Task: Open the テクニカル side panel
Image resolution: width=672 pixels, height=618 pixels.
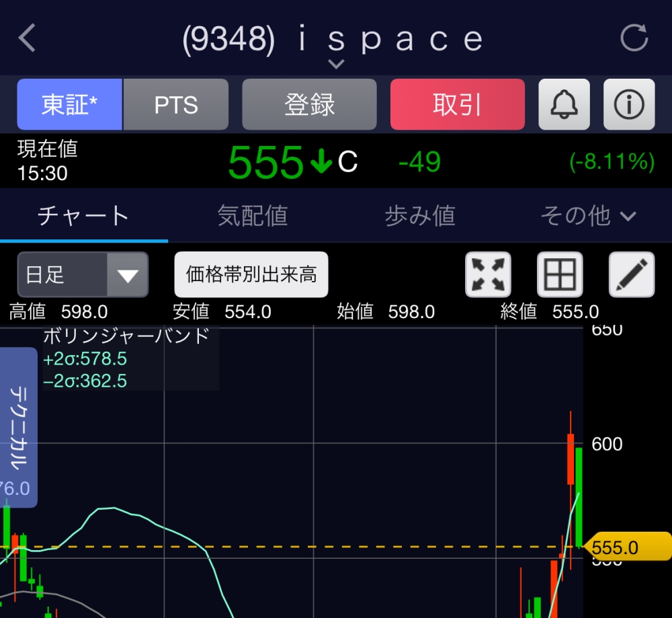Action: coord(18,427)
